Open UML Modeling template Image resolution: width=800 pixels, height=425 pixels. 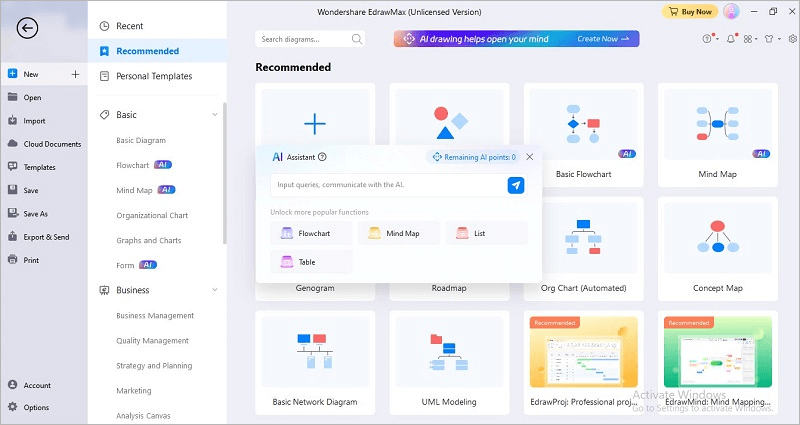pos(449,363)
